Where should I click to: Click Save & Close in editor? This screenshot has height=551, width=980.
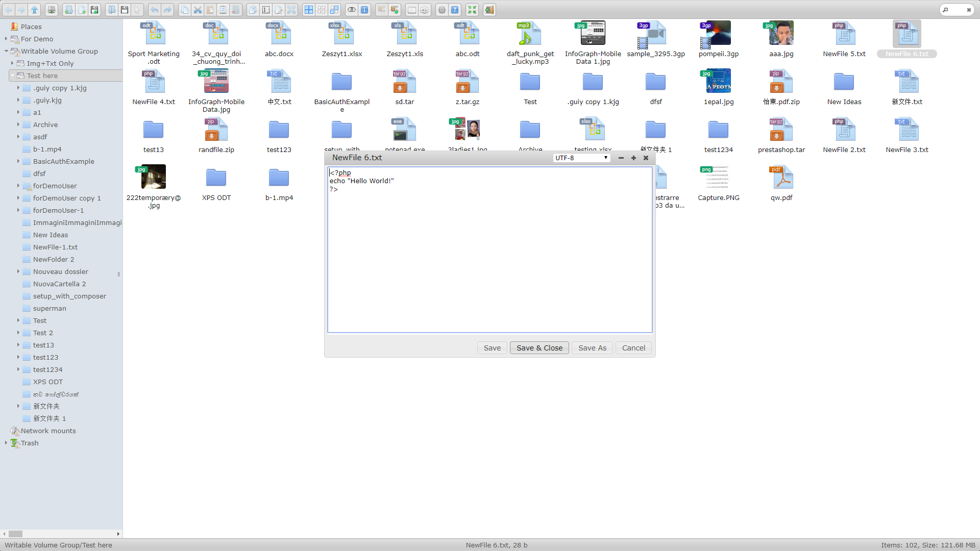point(540,348)
